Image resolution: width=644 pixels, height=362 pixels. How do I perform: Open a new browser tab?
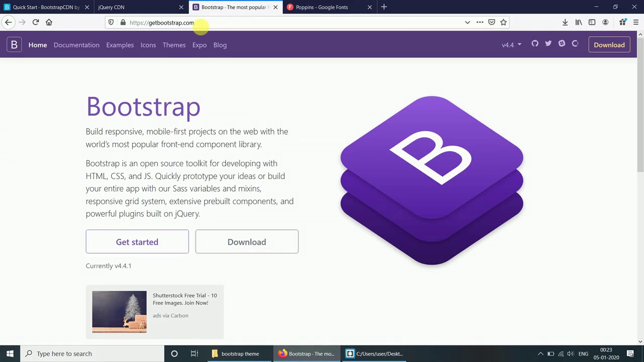pos(384,7)
